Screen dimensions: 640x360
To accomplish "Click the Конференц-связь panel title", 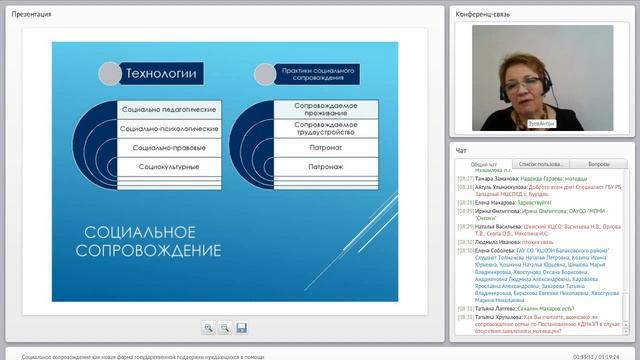I will point(482,14).
